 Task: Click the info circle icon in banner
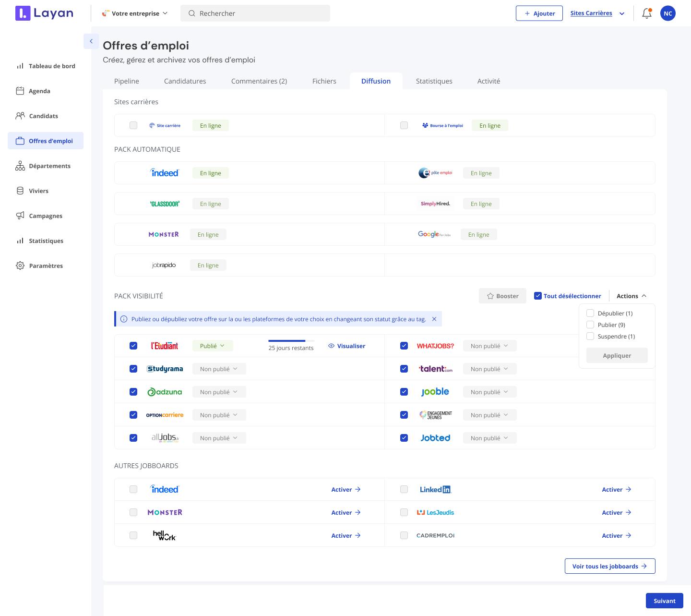pos(124,319)
